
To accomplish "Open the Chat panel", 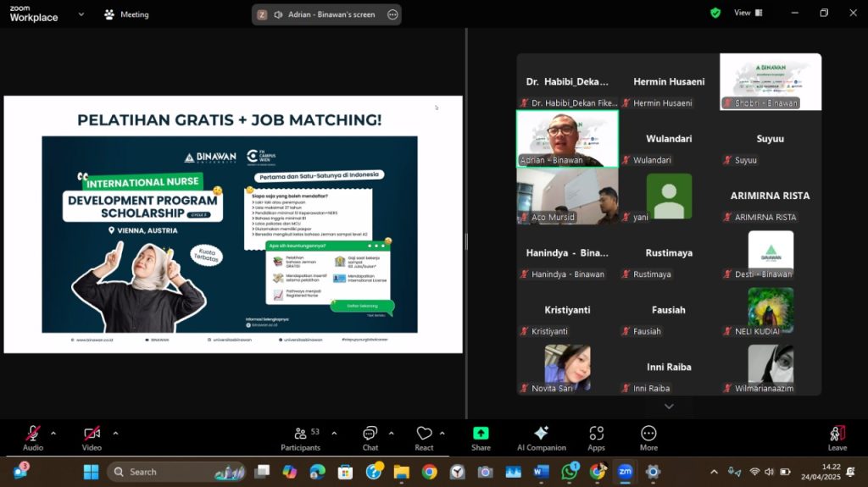I will (x=370, y=437).
